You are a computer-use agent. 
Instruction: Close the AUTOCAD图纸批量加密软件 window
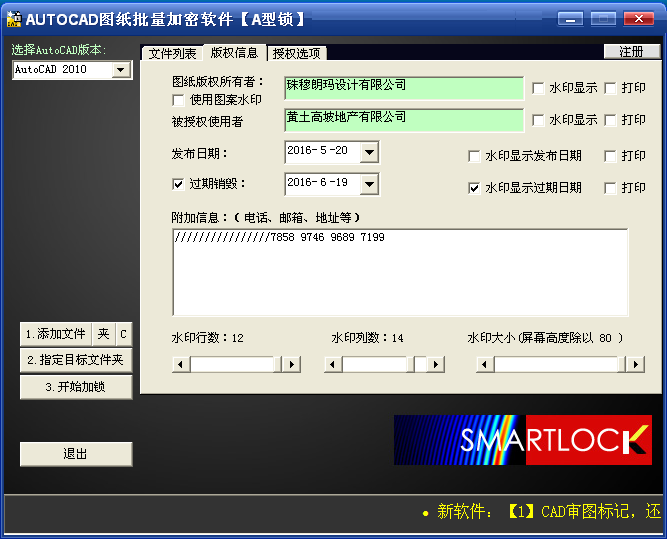[x=638, y=19]
